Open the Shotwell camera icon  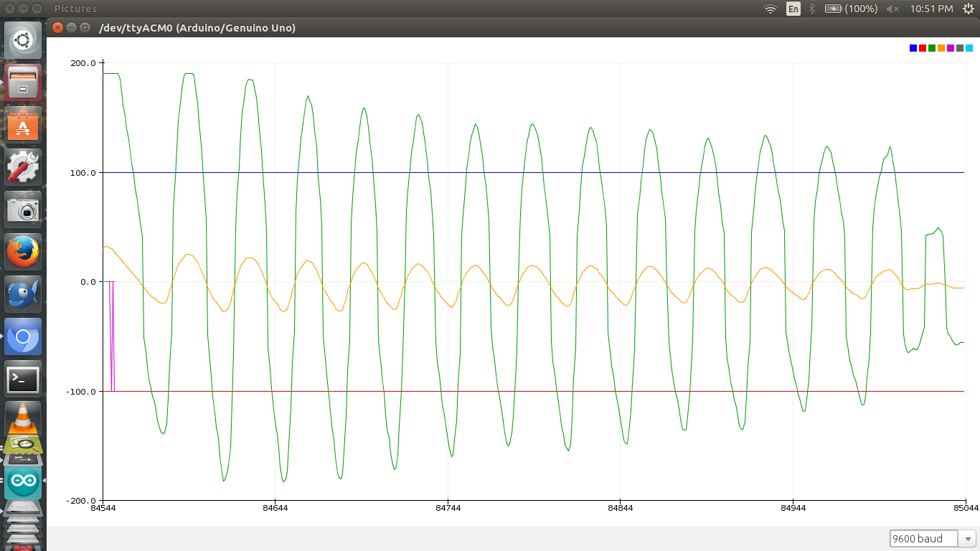click(23, 209)
